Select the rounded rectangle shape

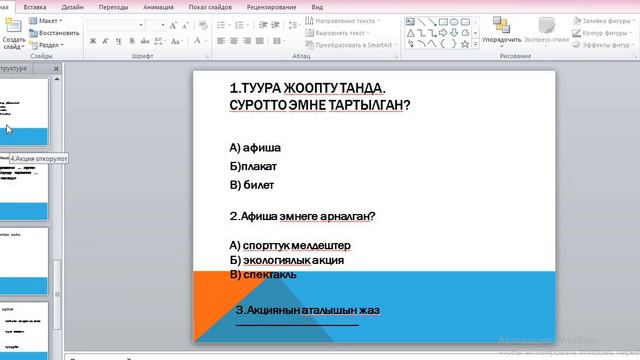click(465, 22)
